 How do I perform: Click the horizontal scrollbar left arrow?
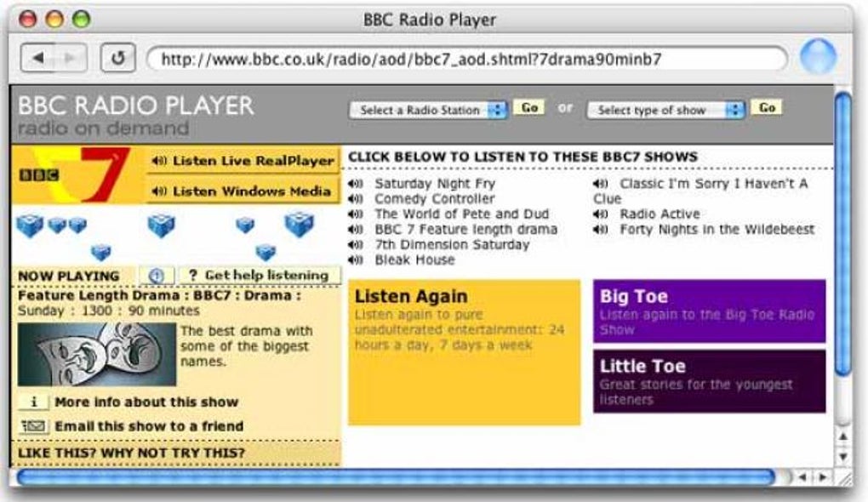pos(803,477)
